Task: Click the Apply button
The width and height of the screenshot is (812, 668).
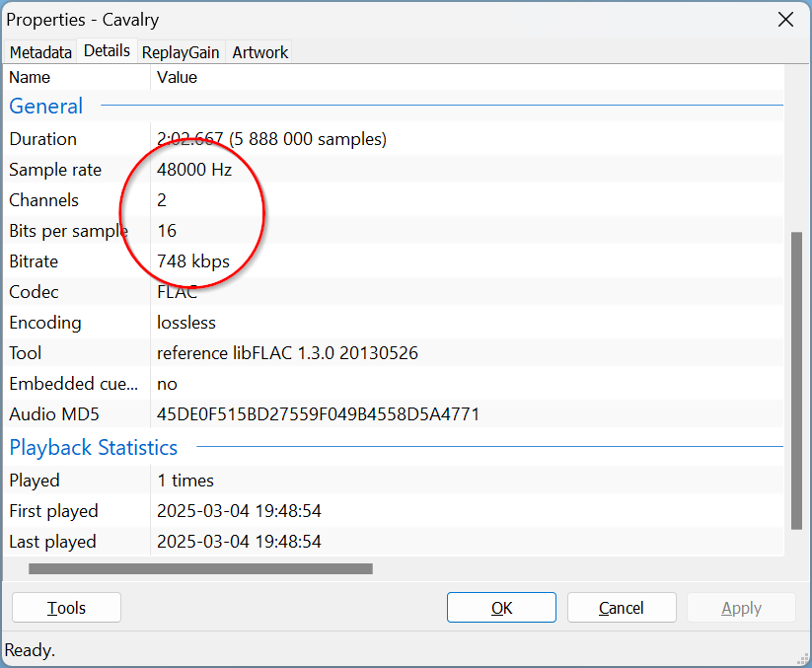Action: (x=741, y=608)
